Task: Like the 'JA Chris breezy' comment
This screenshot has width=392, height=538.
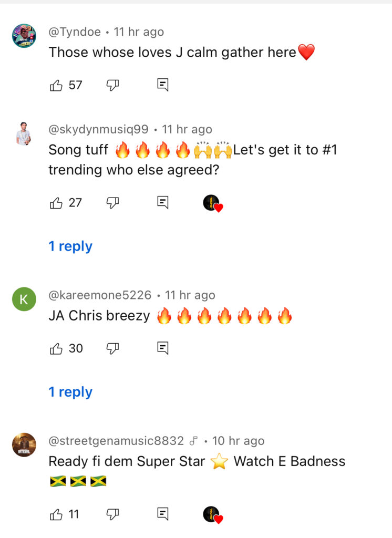Action: pyautogui.click(x=56, y=349)
